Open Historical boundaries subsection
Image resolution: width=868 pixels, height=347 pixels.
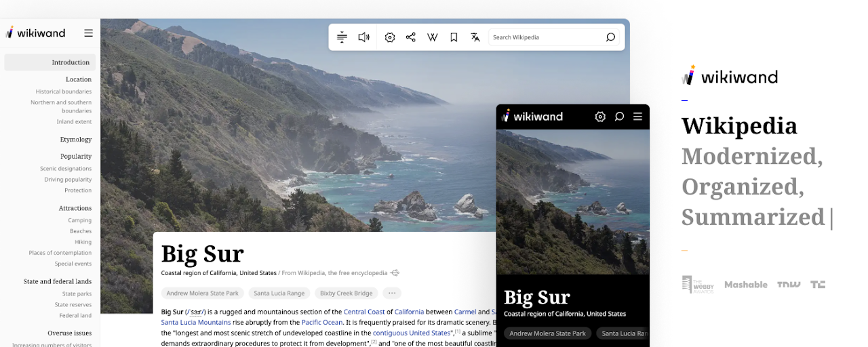64,91
